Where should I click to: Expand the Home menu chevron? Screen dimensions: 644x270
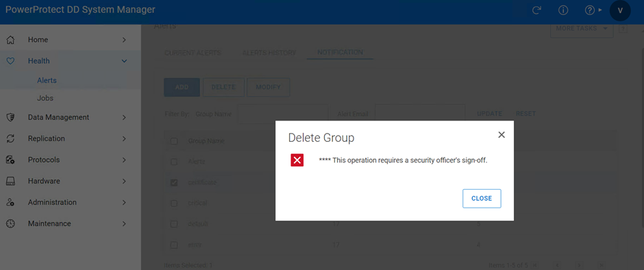124,40
